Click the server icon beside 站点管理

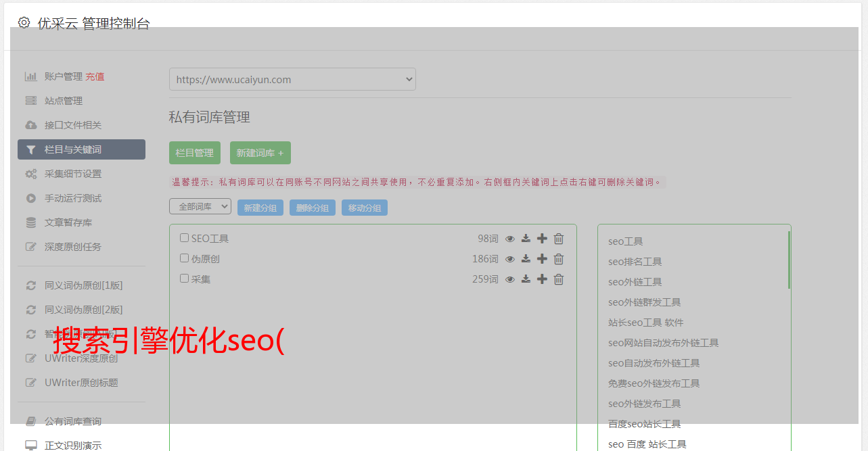tap(30, 101)
